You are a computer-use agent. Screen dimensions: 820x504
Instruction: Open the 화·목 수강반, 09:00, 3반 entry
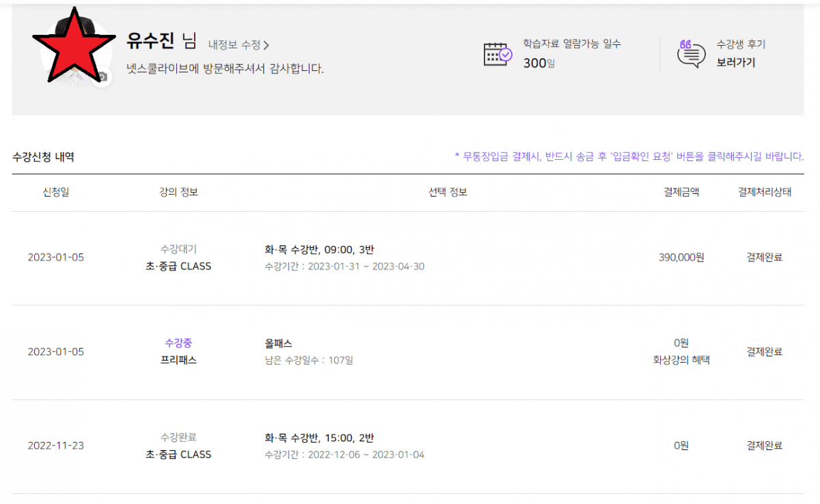coord(319,250)
